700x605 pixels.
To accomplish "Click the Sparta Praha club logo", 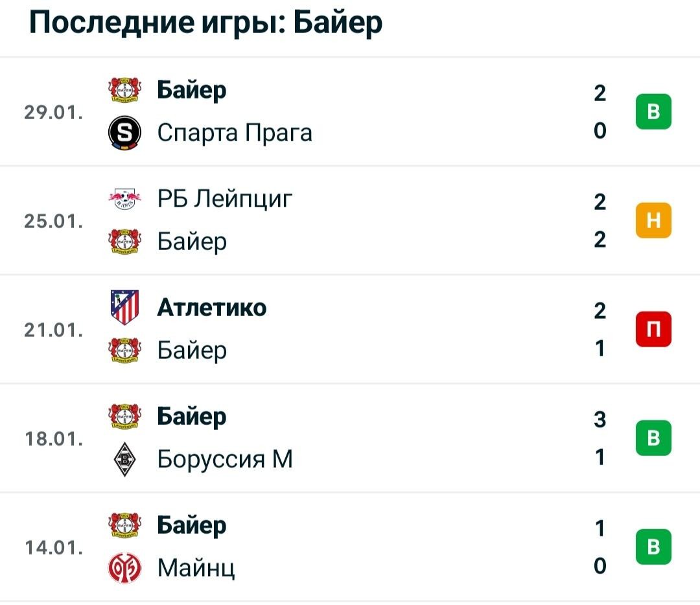I will pyautogui.click(x=125, y=133).
